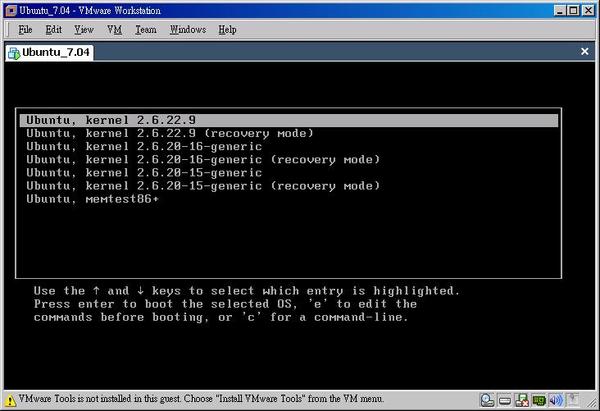Select Ubuntu, kernel 2.6.20-16-generic entry
This screenshot has width=600, height=411.
pyautogui.click(x=289, y=146)
